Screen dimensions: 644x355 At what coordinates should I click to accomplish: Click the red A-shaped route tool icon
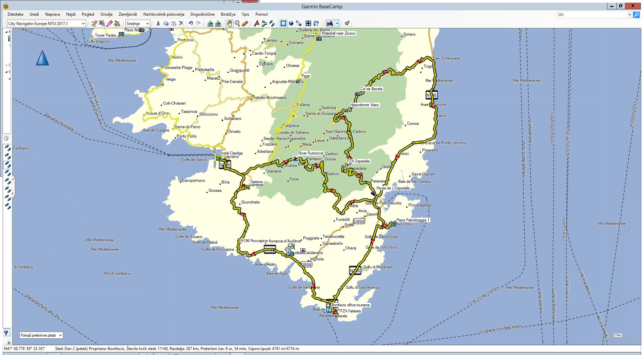(x=256, y=23)
